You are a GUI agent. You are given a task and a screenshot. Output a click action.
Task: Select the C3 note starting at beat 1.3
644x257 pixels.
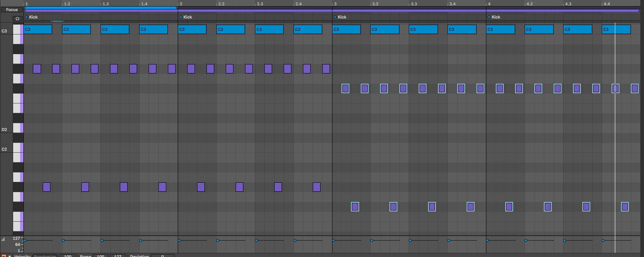115,29
